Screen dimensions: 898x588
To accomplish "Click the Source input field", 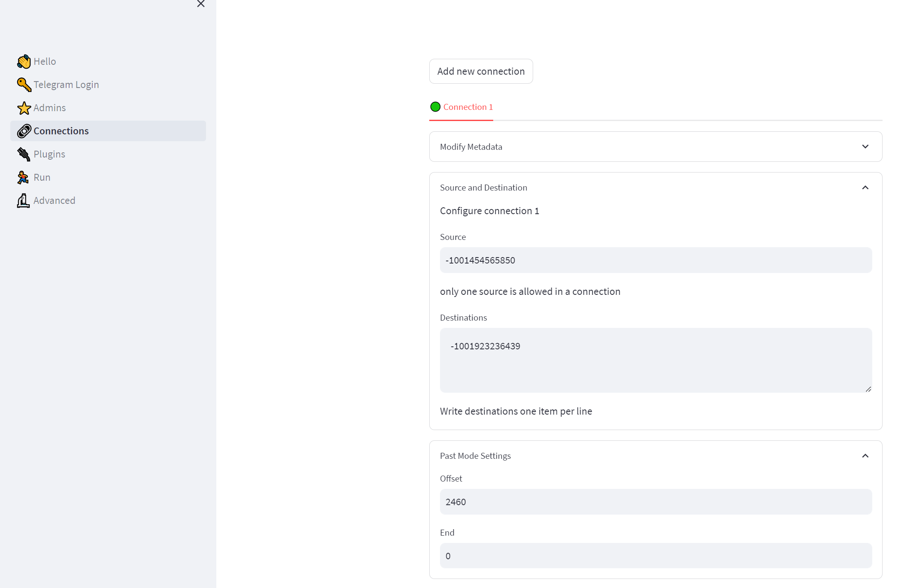I will point(655,260).
